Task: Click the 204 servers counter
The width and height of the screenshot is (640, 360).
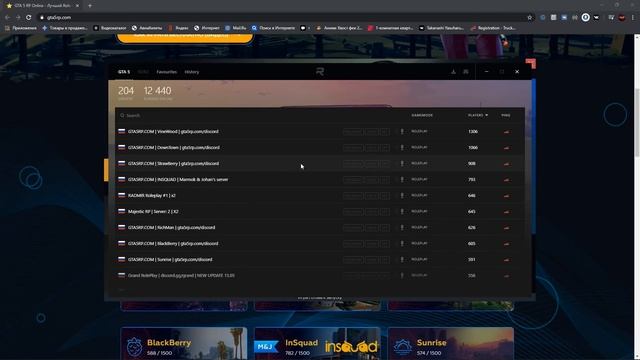Action: coord(126,93)
